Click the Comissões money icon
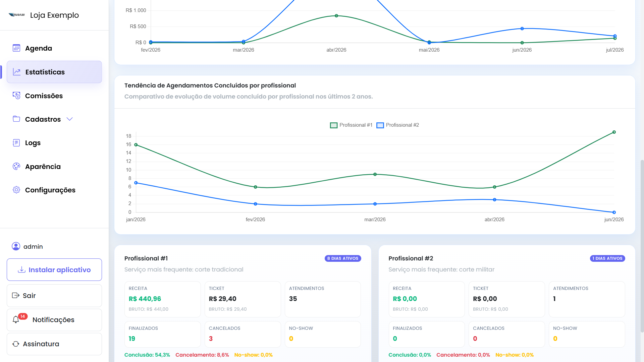 [16, 96]
